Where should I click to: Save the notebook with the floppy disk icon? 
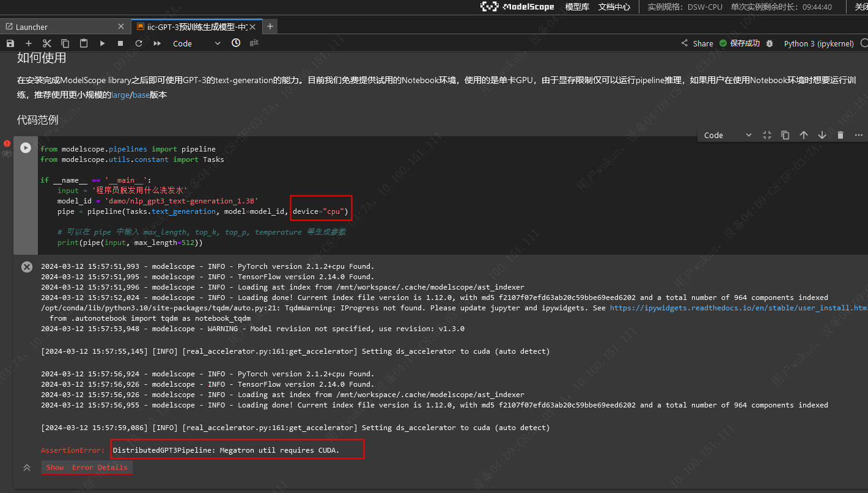click(x=10, y=43)
